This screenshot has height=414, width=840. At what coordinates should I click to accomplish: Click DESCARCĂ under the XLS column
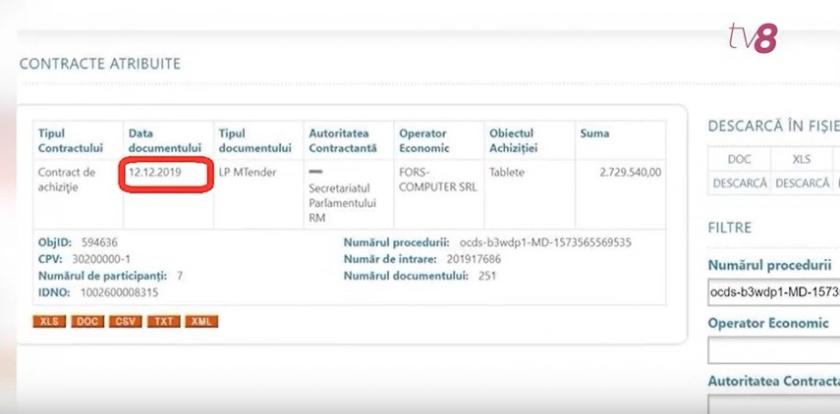tap(802, 183)
